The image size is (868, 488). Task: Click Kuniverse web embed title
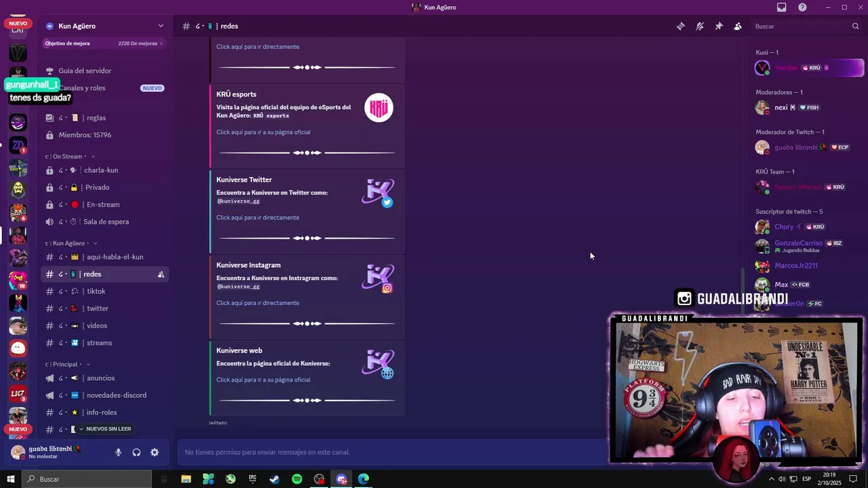point(239,350)
